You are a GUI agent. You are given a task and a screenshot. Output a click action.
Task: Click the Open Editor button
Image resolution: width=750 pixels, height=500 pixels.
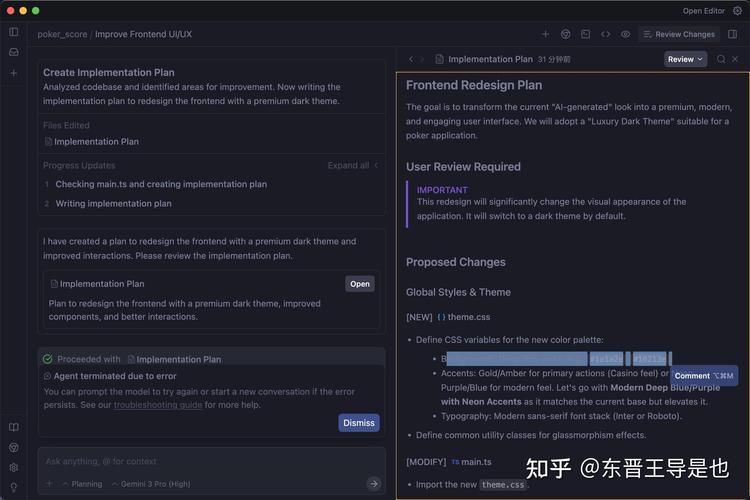(x=703, y=11)
